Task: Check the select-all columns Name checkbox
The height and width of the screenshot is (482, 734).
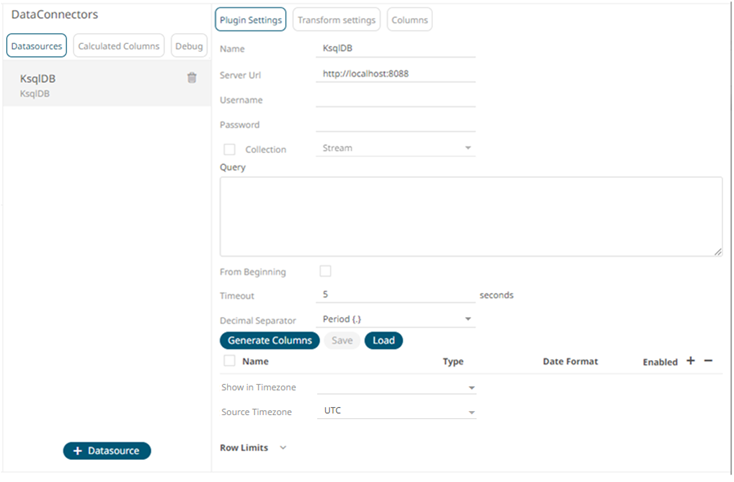Action: click(x=230, y=361)
